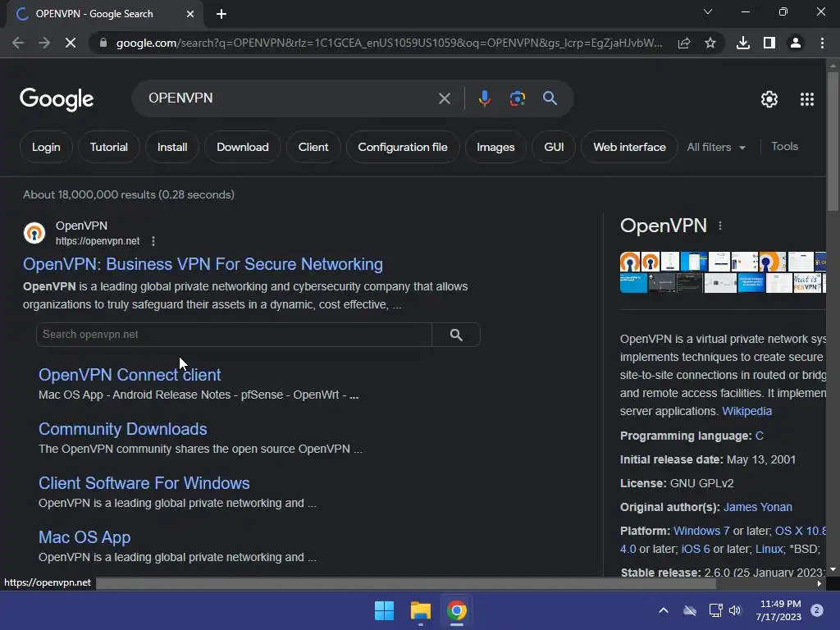Open OpenVPN: Business VPN result link

point(203,264)
